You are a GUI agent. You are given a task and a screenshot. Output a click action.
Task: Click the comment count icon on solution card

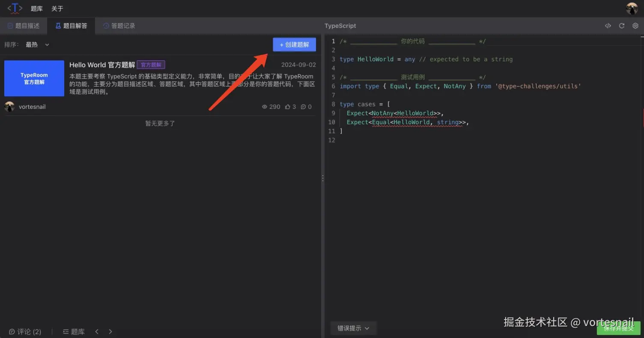[x=303, y=107]
